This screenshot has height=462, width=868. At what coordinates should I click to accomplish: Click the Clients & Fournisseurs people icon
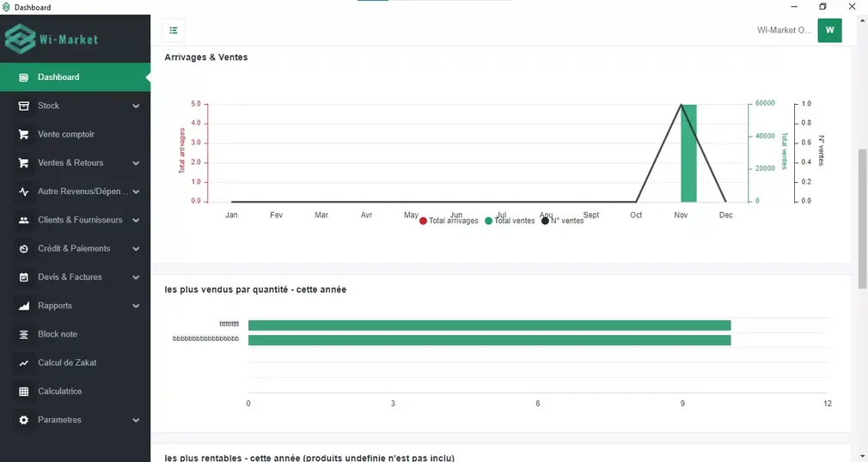click(23, 220)
